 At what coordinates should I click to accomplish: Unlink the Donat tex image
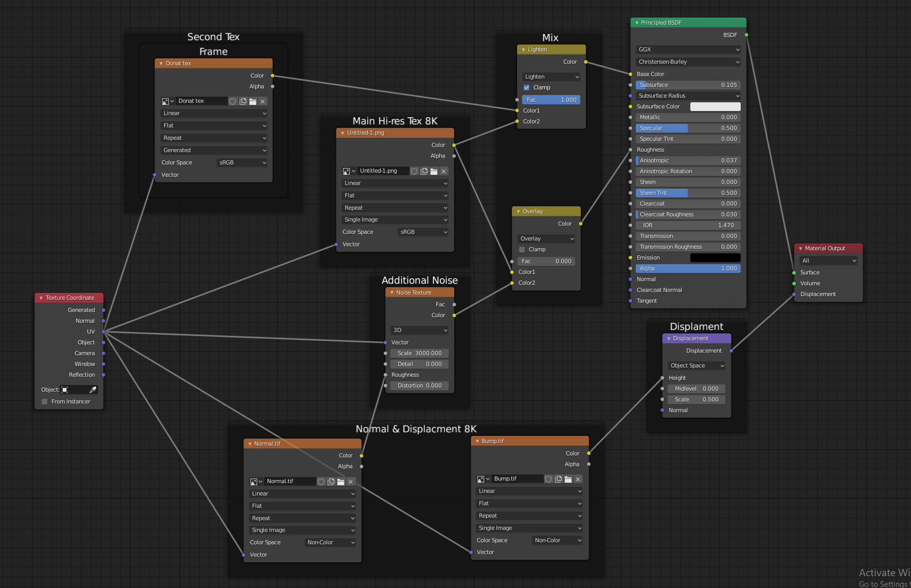(x=262, y=101)
